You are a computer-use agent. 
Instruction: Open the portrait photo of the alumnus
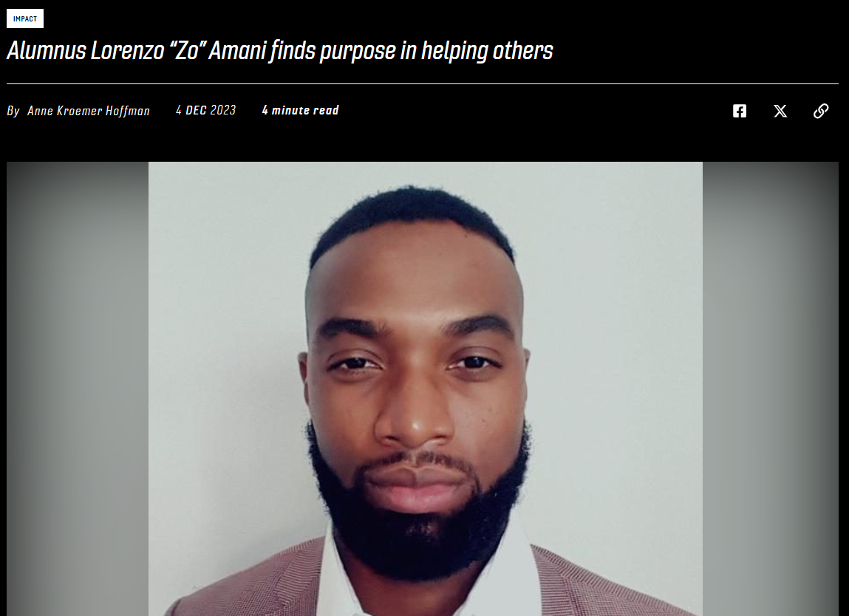point(426,389)
